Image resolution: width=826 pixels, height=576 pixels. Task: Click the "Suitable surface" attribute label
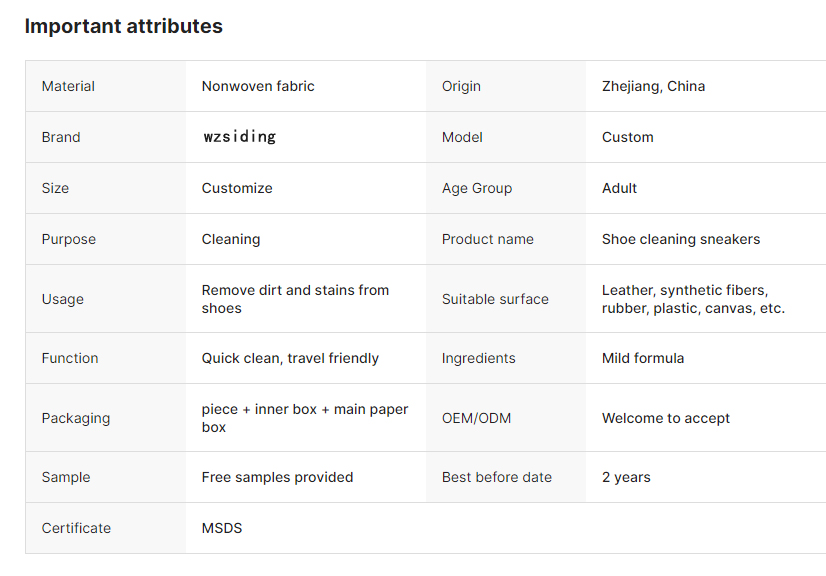[x=495, y=299]
